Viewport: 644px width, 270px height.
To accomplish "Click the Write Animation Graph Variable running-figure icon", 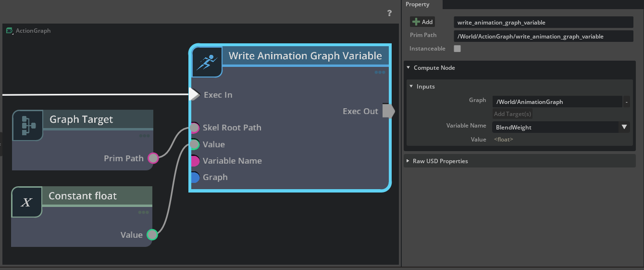I will tap(207, 62).
